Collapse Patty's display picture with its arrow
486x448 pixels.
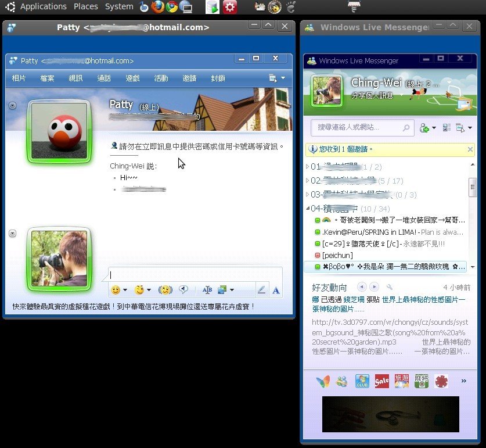(x=12, y=106)
